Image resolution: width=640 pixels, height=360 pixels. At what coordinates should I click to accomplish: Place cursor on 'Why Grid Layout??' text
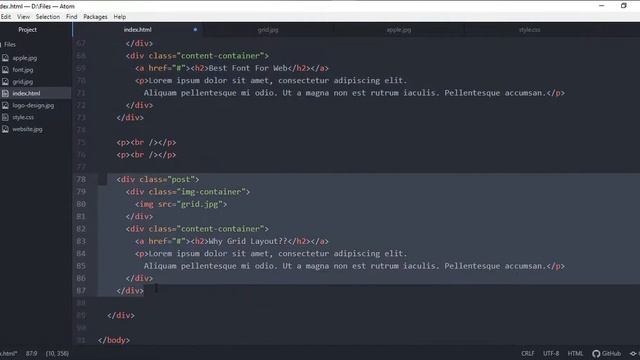tap(248, 241)
